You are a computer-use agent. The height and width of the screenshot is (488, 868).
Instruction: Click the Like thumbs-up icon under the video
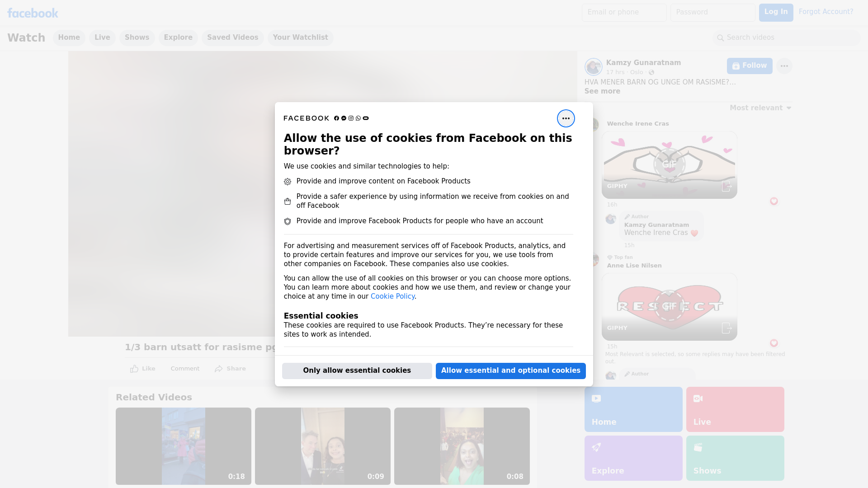[x=134, y=369]
